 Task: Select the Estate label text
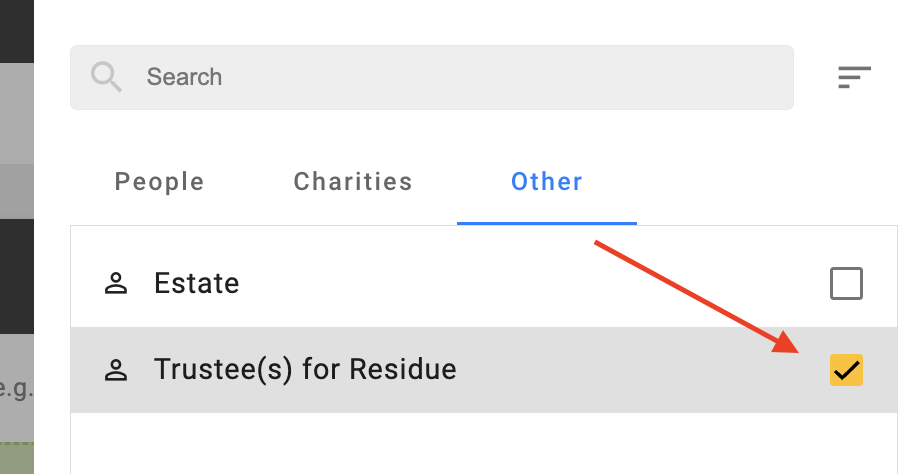pyautogui.click(x=197, y=283)
